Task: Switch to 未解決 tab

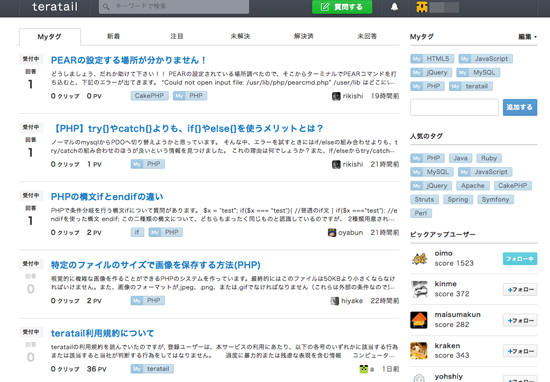Action: [240, 36]
